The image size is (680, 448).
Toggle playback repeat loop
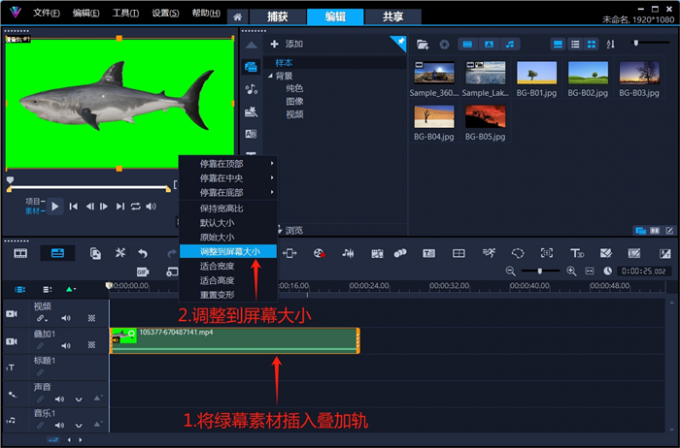pyautogui.click(x=136, y=206)
